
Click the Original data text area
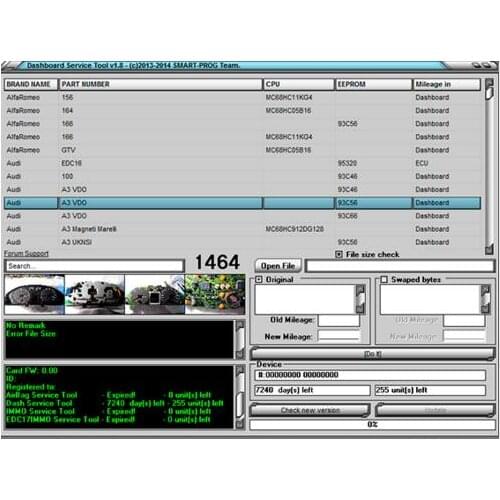pos(306,299)
